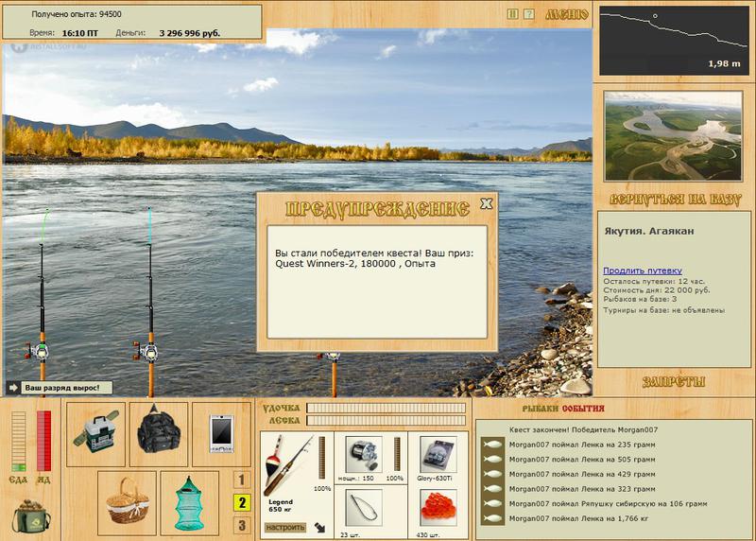
Task: Open the green fish keepnet
Action: tap(189, 503)
